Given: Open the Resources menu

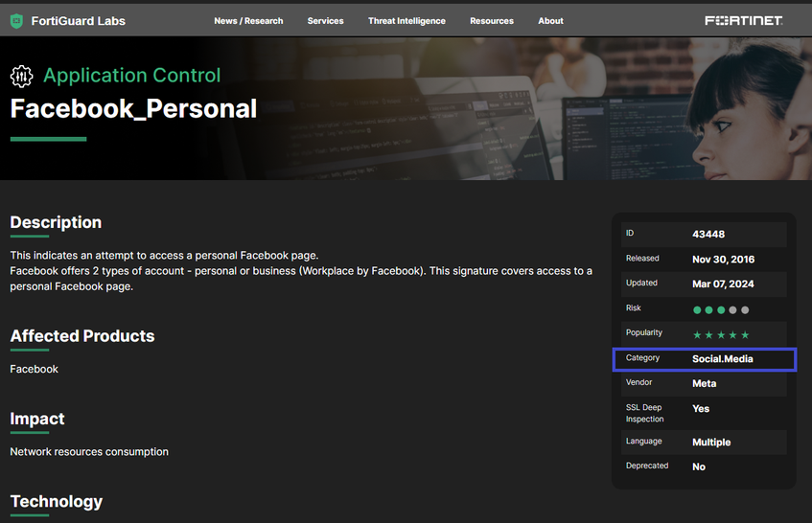Looking at the screenshot, I should [492, 21].
